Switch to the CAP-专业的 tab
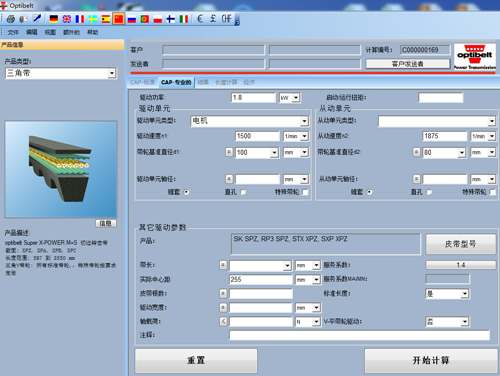This screenshot has height=376, width=500. tap(176, 82)
